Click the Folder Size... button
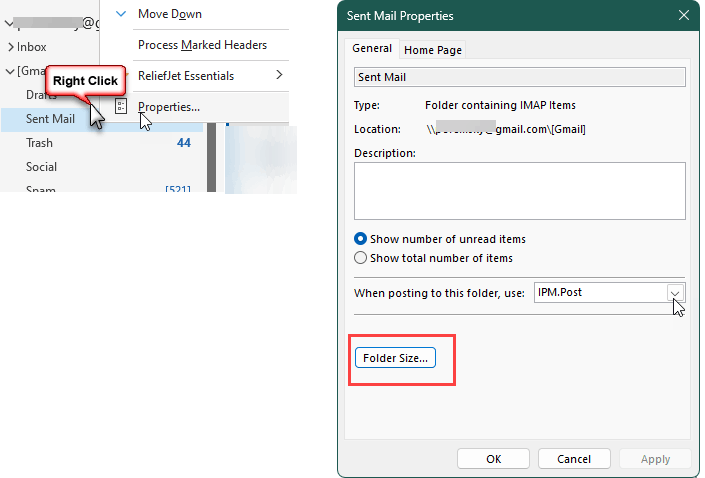 pos(395,358)
